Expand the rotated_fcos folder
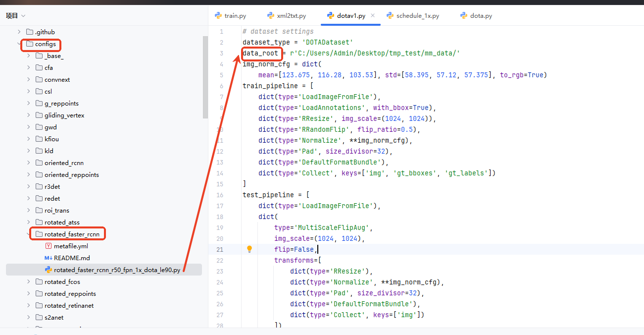This screenshot has width=644, height=335. [x=29, y=281]
